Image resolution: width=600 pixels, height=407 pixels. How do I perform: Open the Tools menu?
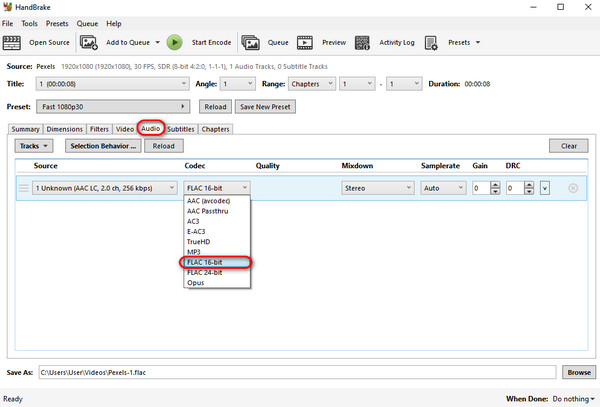pyautogui.click(x=29, y=23)
